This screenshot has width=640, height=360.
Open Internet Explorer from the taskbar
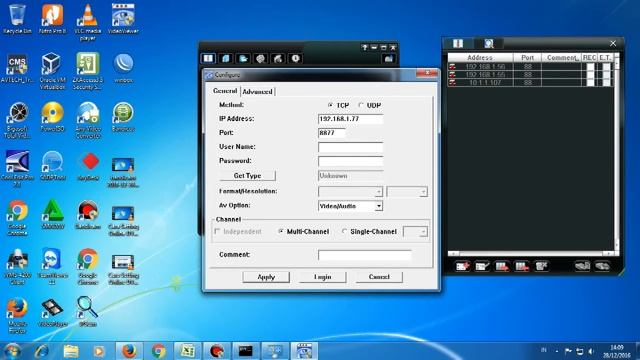click(42, 351)
